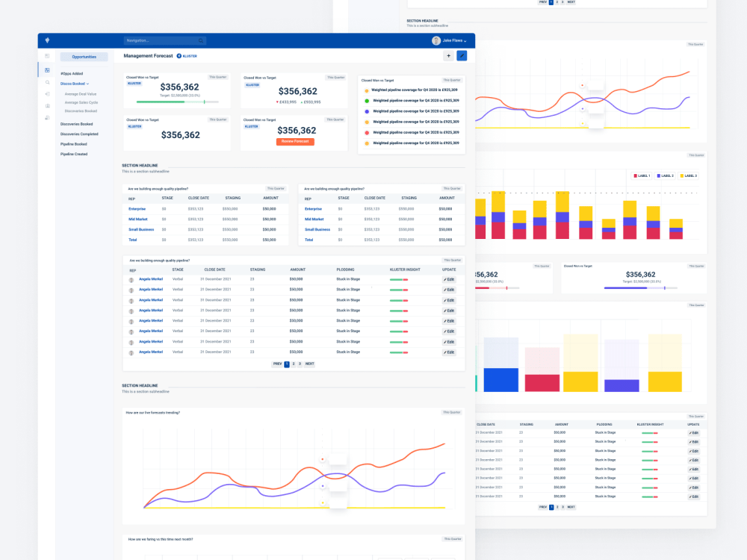This screenshot has width=747, height=560.
Task: Click NEXT in the background window's bottom pagination
Action: point(571,507)
